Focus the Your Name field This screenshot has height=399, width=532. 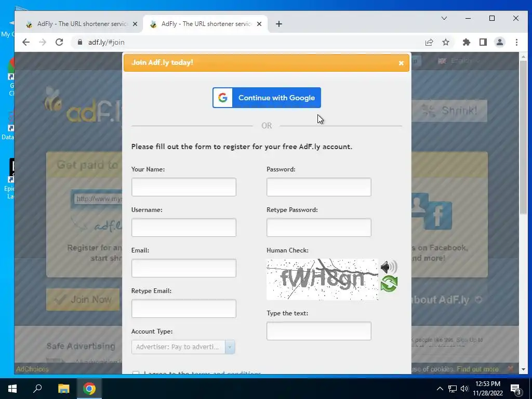coord(184,187)
